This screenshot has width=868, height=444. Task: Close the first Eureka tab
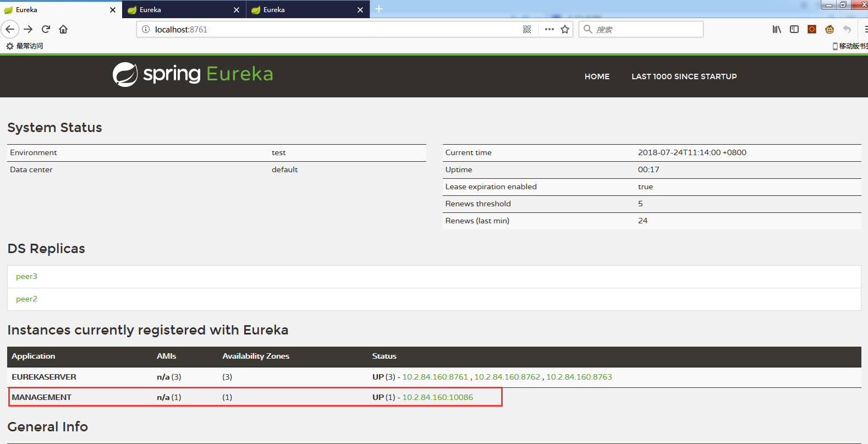pyautogui.click(x=113, y=10)
